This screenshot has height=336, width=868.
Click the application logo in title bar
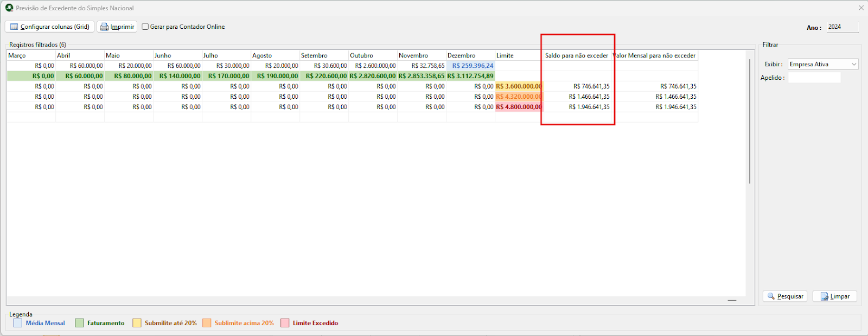[x=9, y=8]
